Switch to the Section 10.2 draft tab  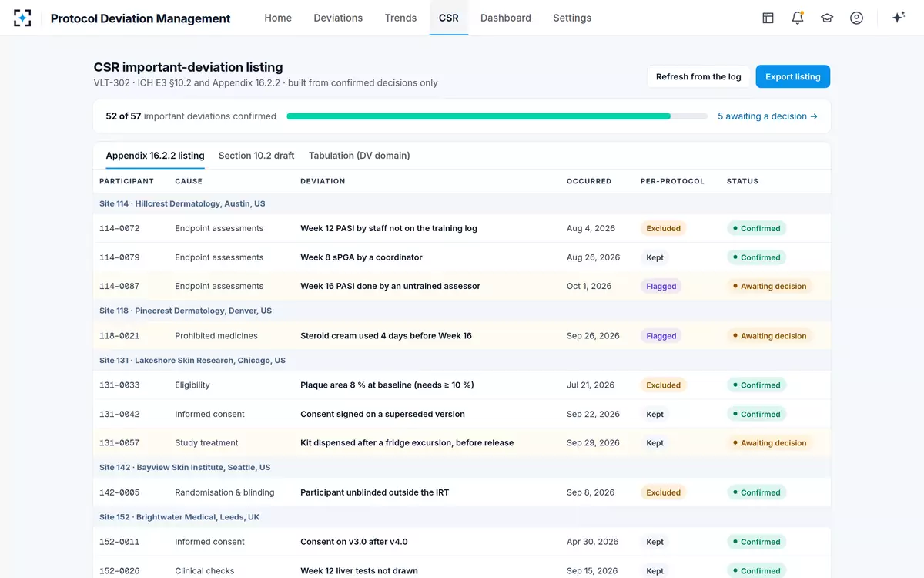256,156
